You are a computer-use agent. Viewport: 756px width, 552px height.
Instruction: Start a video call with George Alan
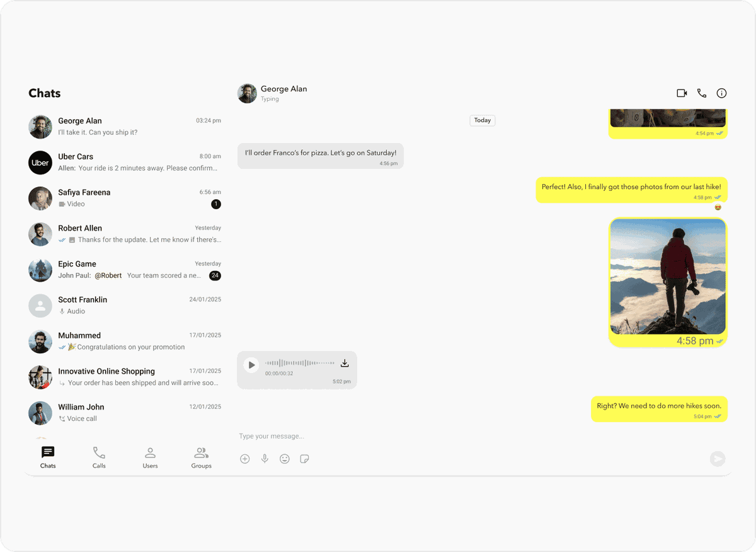(x=682, y=93)
